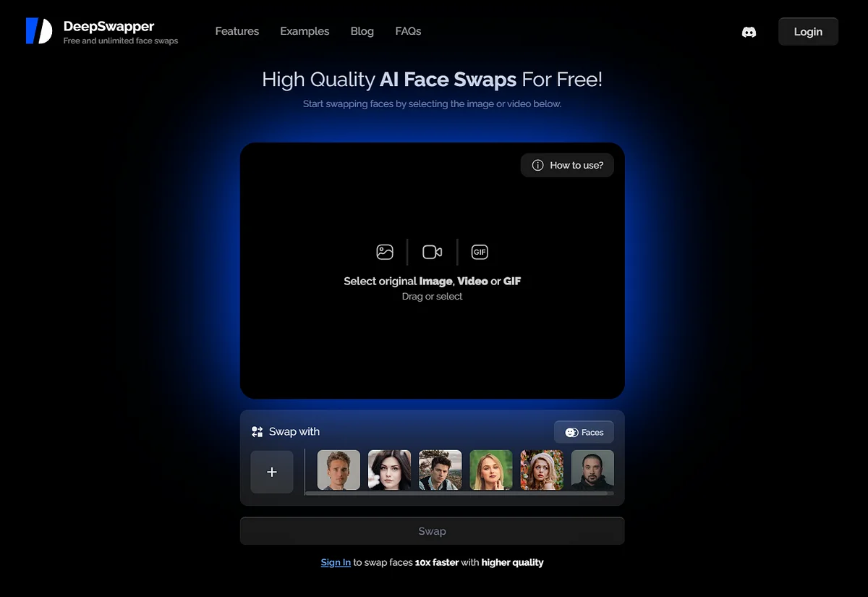
Task: Go to the Features menu item
Action: 237,31
